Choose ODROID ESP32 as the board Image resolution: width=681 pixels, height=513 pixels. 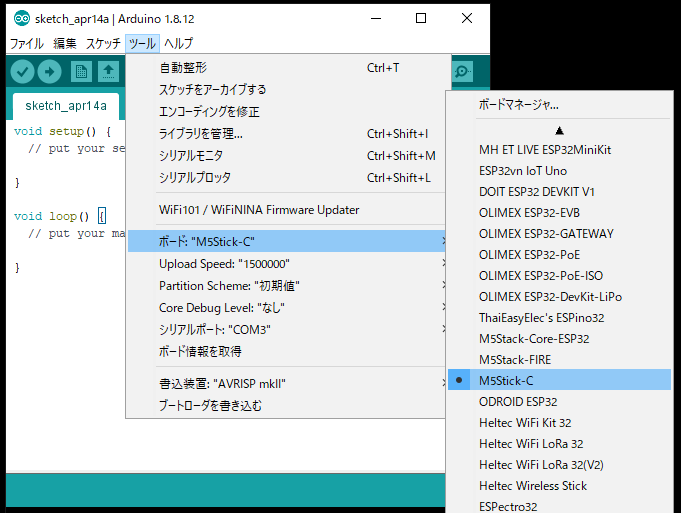[x=518, y=401]
